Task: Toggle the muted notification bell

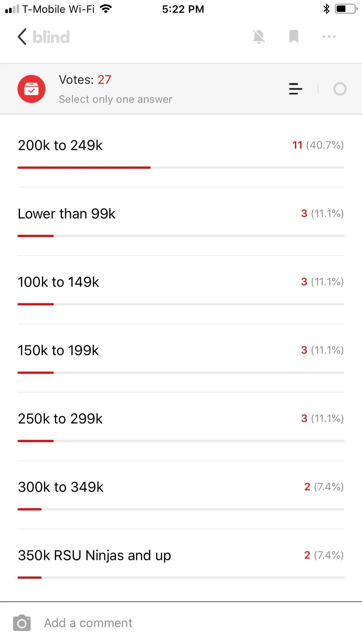Action: click(x=259, y=37)
